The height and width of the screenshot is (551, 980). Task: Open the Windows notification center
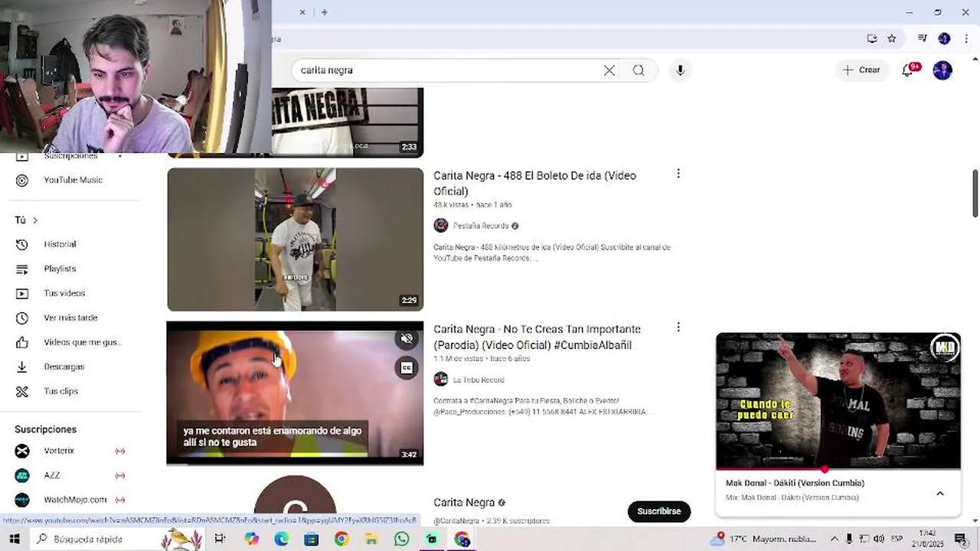[960, 539]
